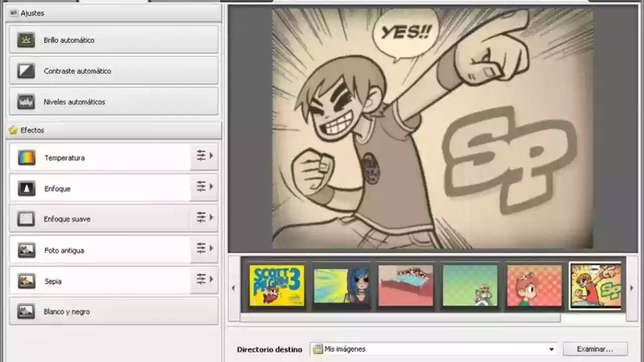This screenshot has height=362, width=644.
Task: Expand Sepia options arrow
Action: (x=212, y=279)
